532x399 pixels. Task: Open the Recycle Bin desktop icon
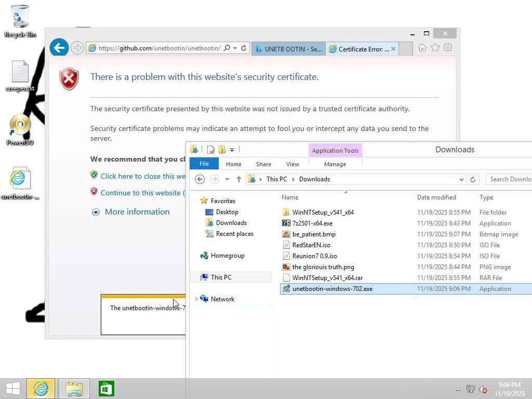pyautogui.click(x=20, y=21)
